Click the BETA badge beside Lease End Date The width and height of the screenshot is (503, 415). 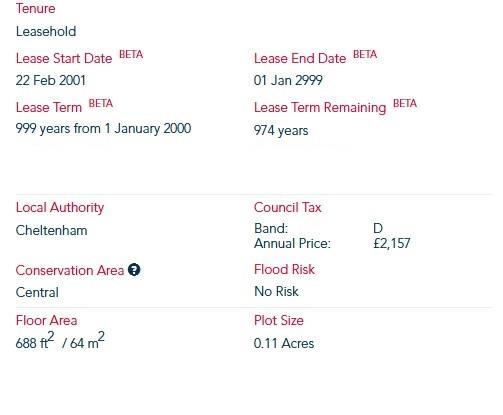coord(365,54)
